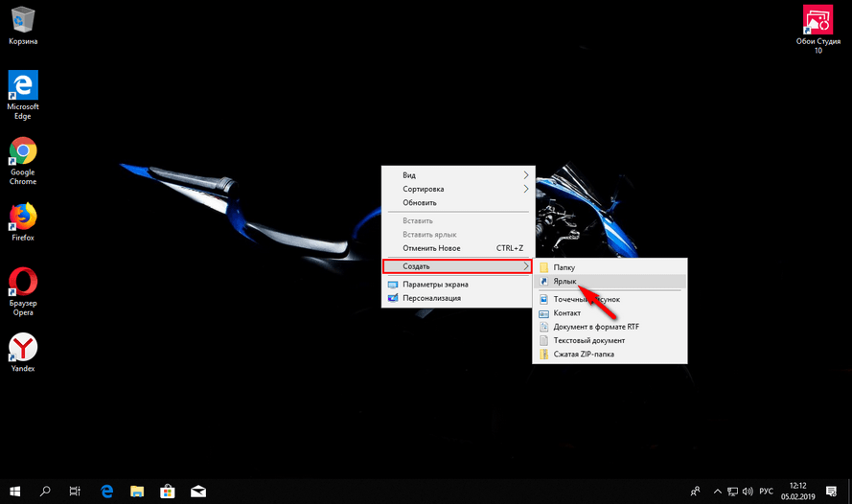Open taskbar search magnifier
Image resolution: width=852 pixels, height=504 pixels.
click(x=45, y=492)
